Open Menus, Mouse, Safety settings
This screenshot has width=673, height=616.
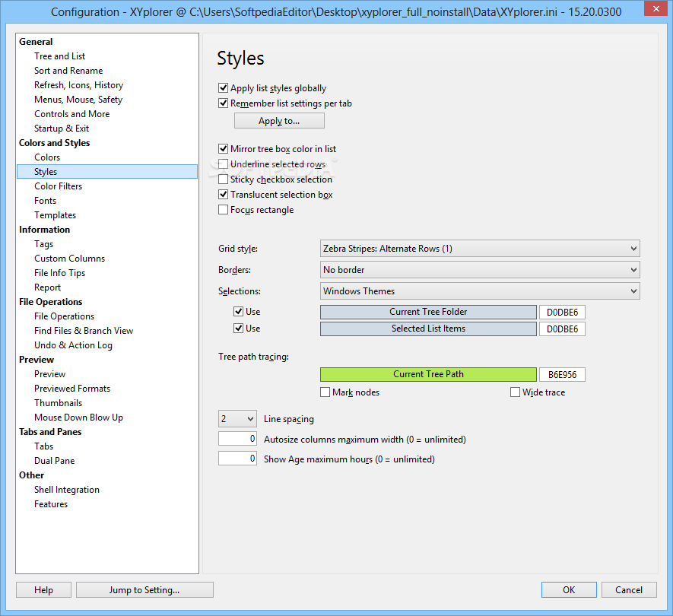(78, 100)
